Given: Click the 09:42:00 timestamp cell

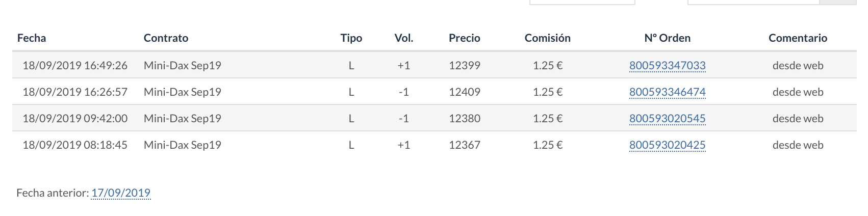Looking at the screenshot, I should pyautogui.click(x=75, y=118).
